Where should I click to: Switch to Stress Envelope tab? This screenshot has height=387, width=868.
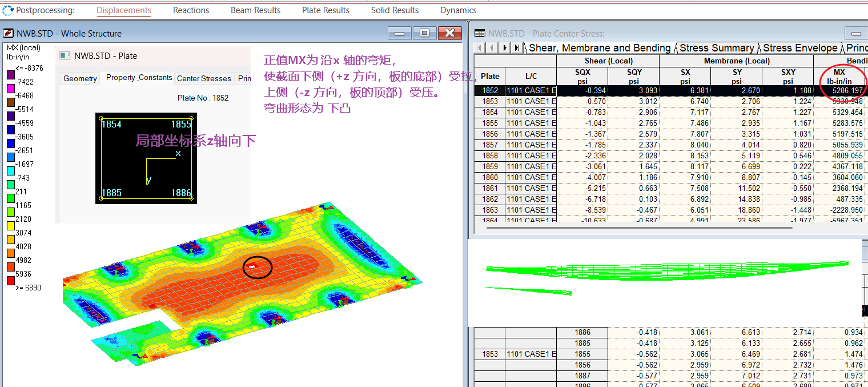pyautogui.click(x=800, y=48)
